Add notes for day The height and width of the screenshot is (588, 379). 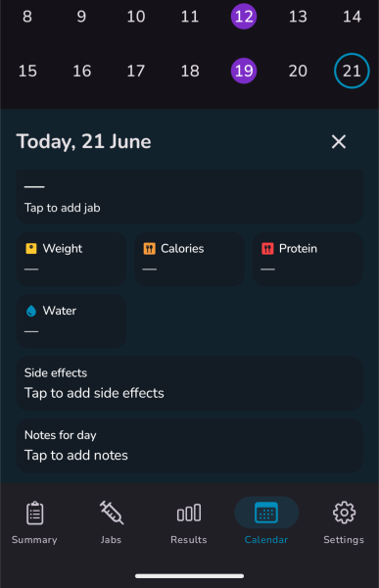189,446
